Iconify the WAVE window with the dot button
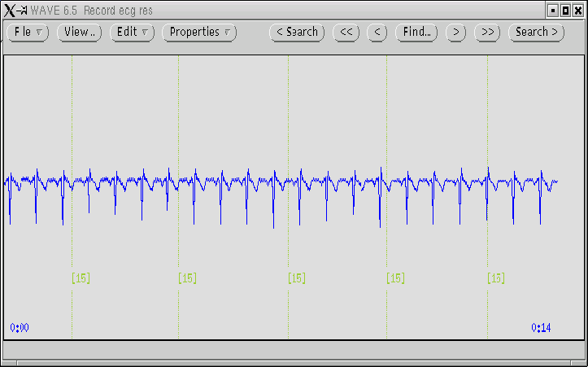This screenshot has width=588, height=367. tap(552, 11)
